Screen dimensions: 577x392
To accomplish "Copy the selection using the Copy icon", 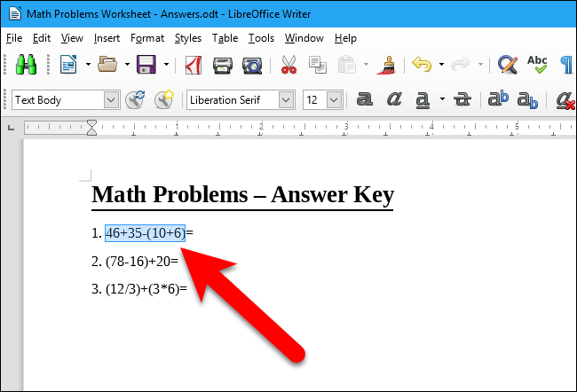I will (318, 65).
